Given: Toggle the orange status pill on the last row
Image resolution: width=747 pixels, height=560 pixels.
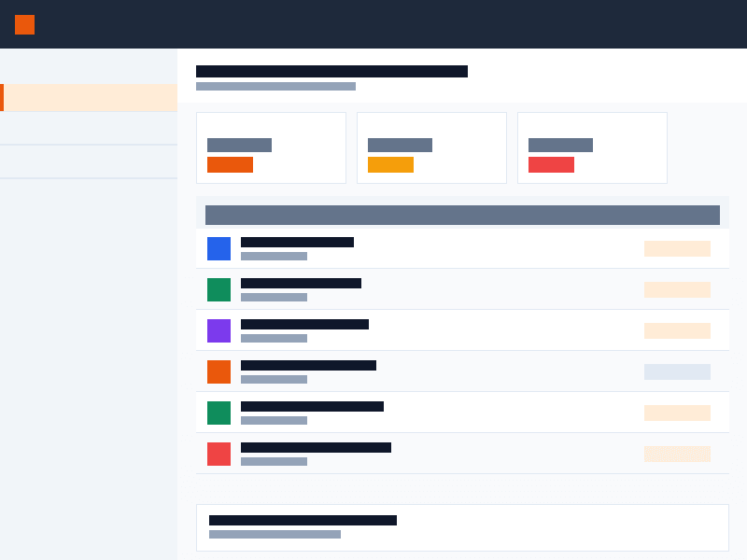Looking at the screenshot, I should (677, 454).
